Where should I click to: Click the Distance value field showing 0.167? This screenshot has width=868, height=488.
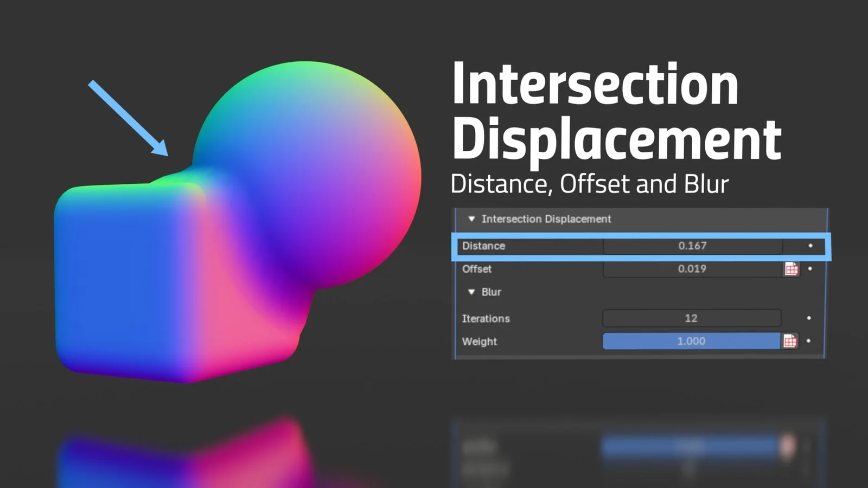point(692,246)
